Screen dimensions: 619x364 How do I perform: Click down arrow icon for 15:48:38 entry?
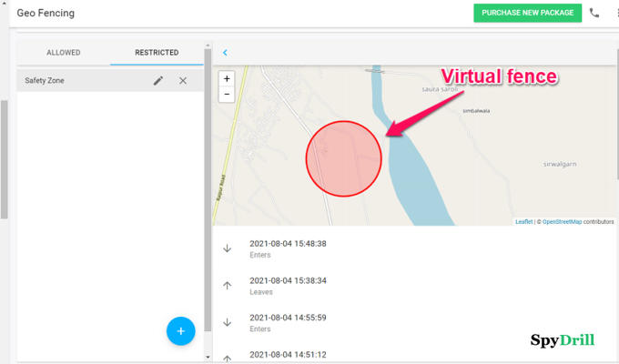pyautogui.click(x=228, y=248)
